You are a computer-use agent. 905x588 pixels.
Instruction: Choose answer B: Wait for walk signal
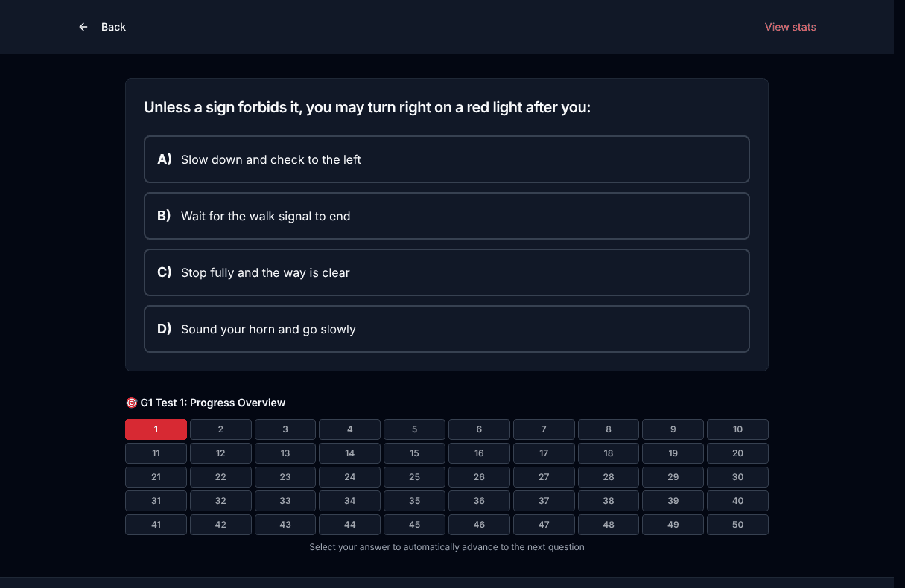click(447, 216)
